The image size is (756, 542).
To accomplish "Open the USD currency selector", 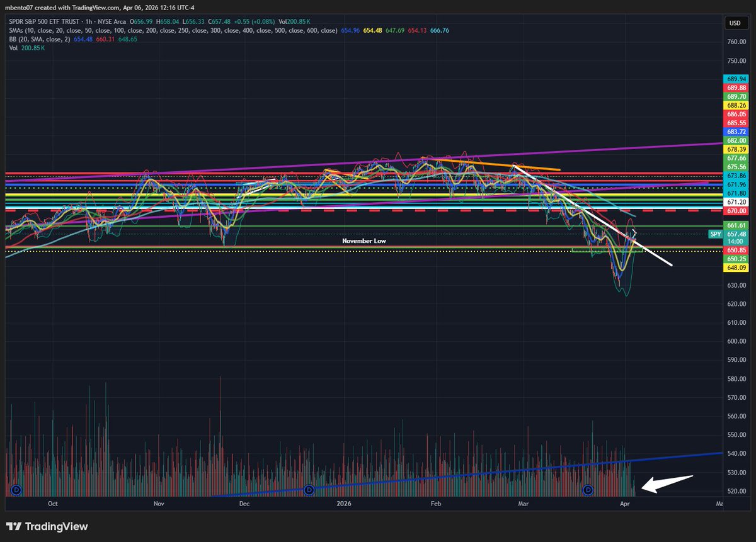I will (735, 23).
